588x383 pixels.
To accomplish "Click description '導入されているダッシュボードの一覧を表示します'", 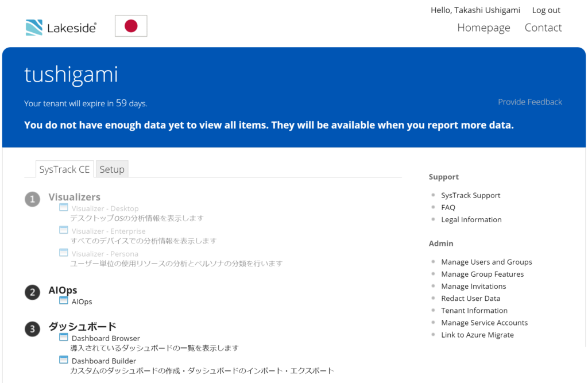I will click(x=154, y=348).
